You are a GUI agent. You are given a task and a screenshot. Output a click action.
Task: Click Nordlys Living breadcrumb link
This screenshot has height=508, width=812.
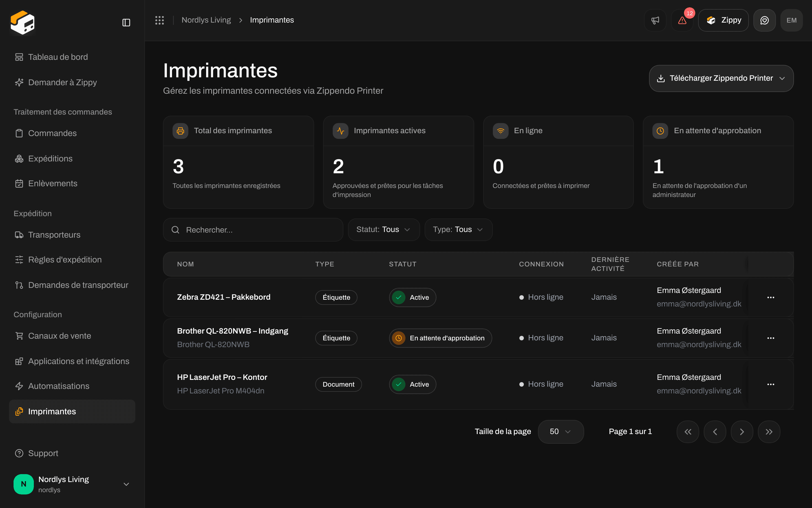pos(206,20)
